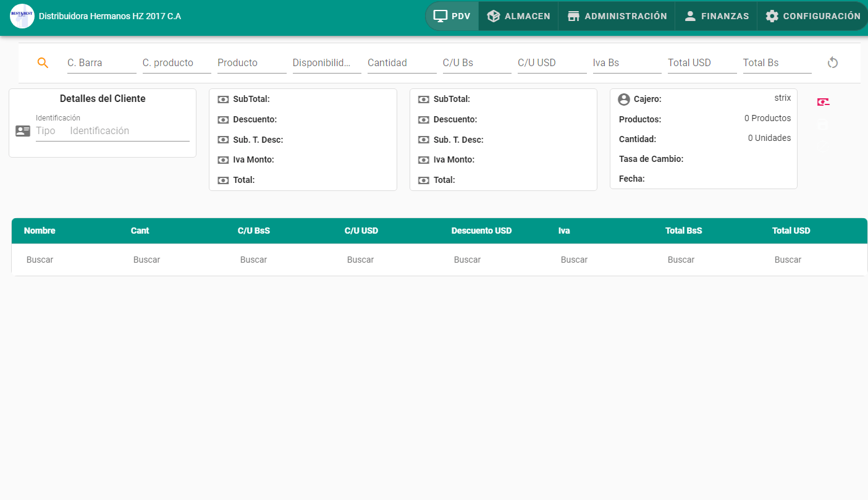Image resolution: width=868 pixels, height=500 pixels.
Task: Click the Buscar filter under Cant
Action: click(147, 260)
